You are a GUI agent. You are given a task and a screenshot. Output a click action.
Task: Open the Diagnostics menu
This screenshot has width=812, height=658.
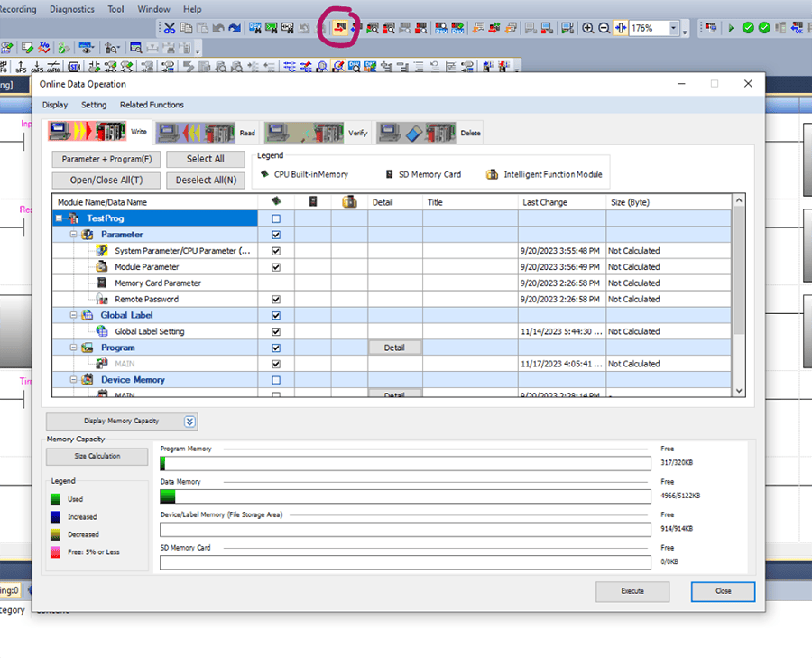[72, 9]
